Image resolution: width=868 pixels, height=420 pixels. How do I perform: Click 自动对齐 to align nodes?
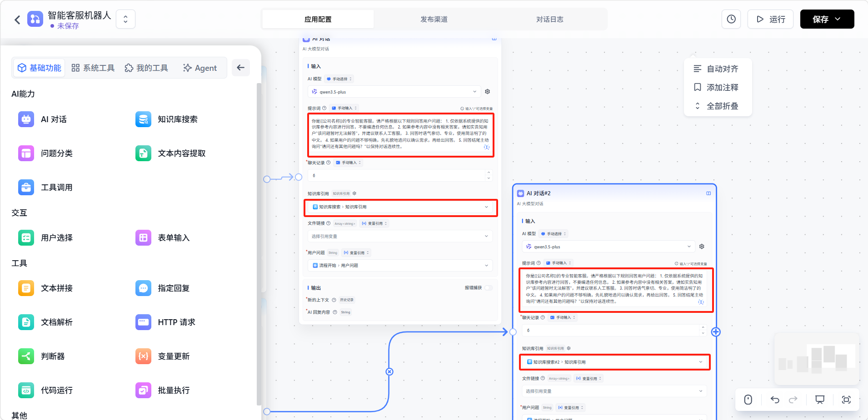point(718,69)
